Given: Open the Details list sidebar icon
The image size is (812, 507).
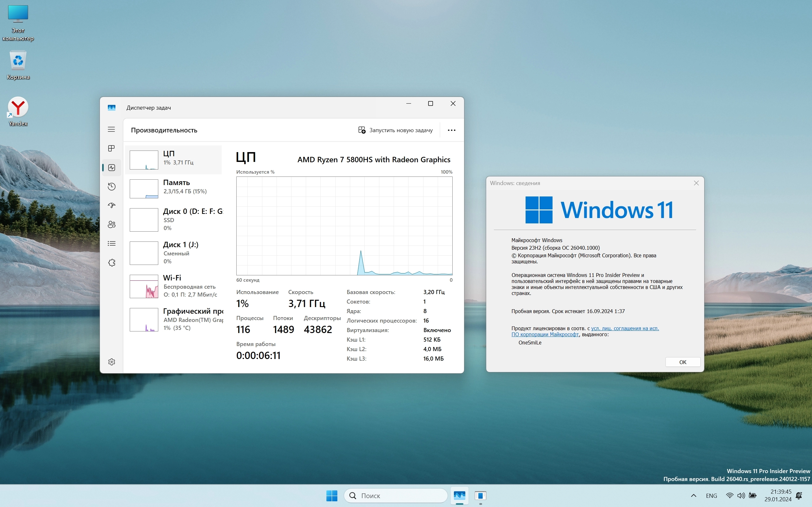Looking at the screenshot, I should 111,243.
